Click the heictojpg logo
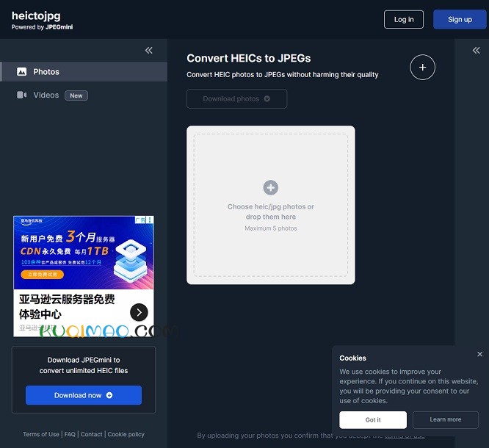This screenshot has width=489, height=448. point(36,16)
